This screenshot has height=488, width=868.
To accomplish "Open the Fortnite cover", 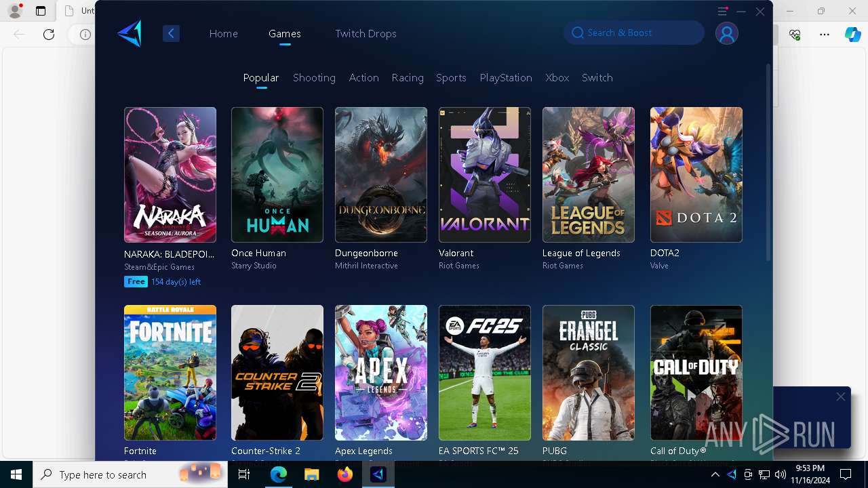I will pos(170,373).
